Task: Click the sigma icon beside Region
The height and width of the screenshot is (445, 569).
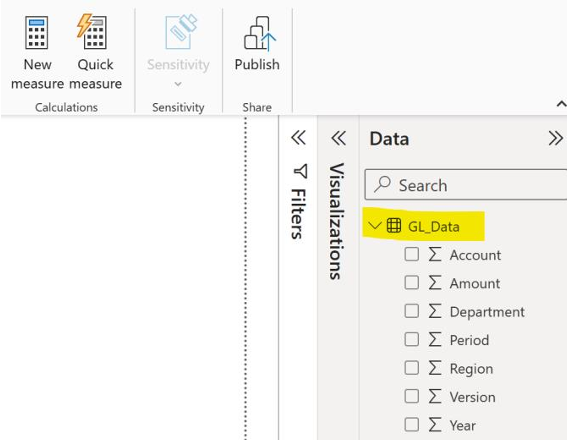Action: pos(435,368)
